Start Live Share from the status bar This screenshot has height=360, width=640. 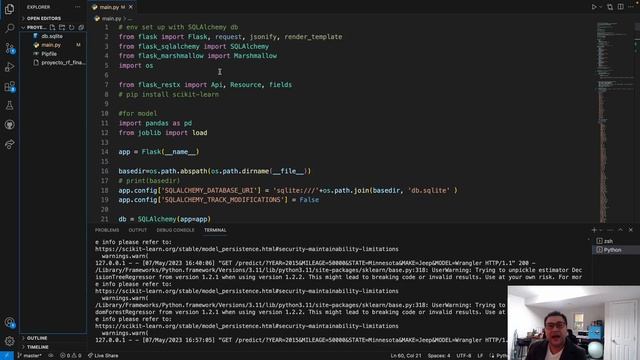(103, 356)
